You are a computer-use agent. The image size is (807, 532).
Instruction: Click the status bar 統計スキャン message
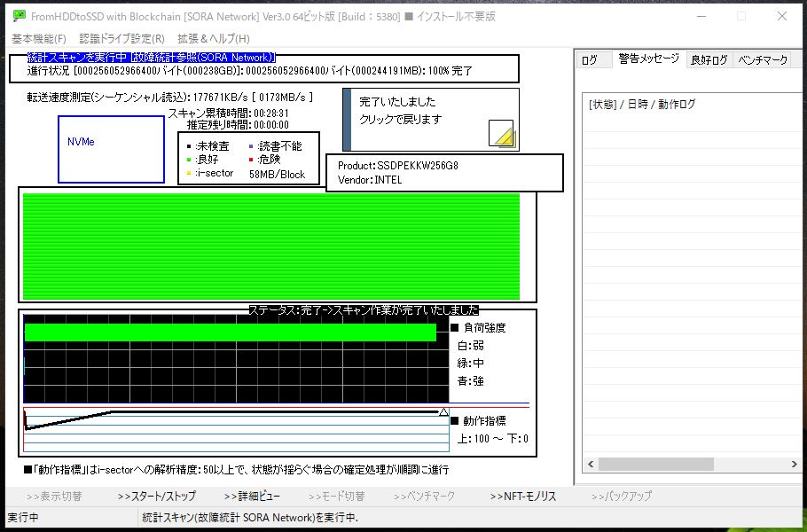[250, 518]
